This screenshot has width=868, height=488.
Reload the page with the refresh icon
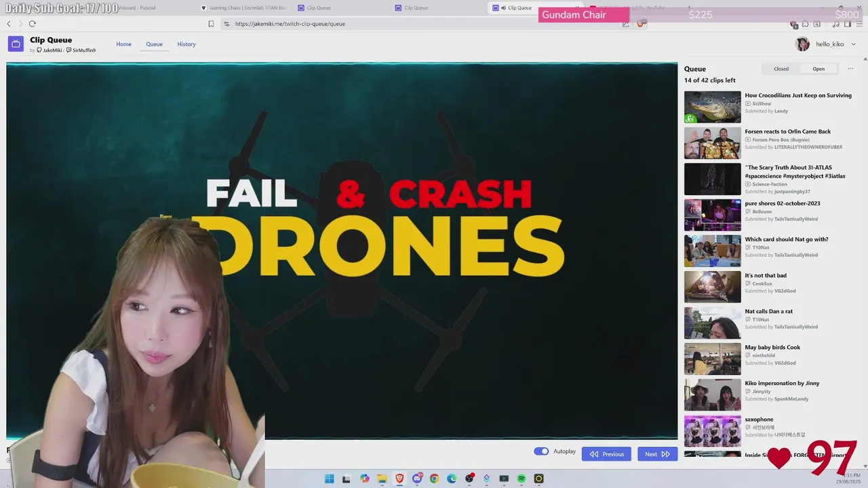click(x=32, y=24)
